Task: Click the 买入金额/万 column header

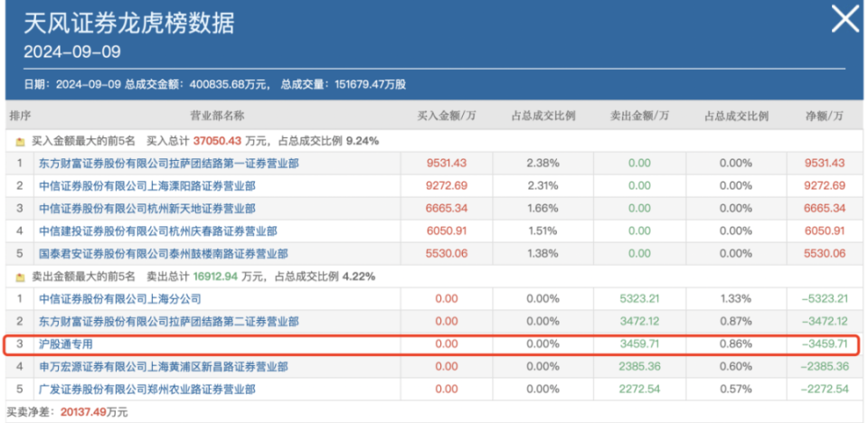Action: tap(446, 116)
